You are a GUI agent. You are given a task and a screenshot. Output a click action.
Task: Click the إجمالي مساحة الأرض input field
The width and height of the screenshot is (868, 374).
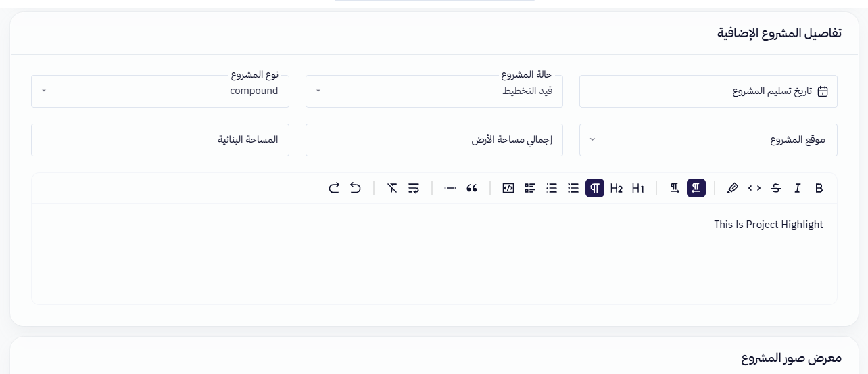click(434, 140)
